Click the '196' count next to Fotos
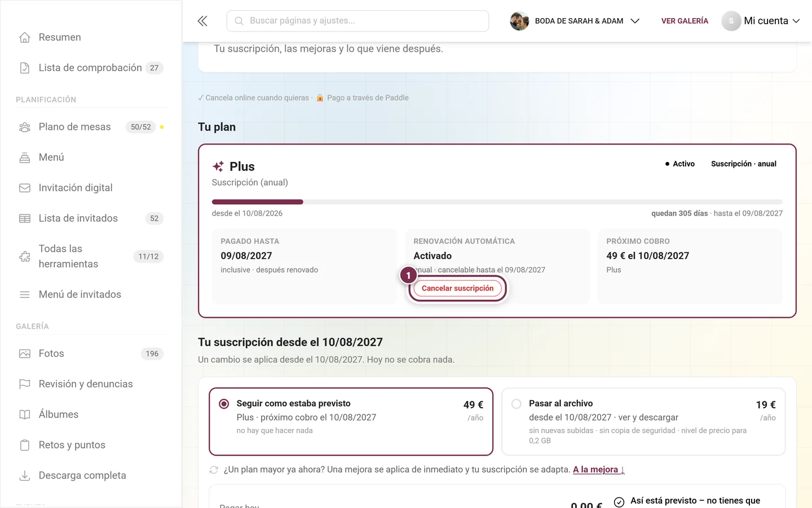Image resolution: width=812 pixels, height=508 pixels. (x=152, y=354)
